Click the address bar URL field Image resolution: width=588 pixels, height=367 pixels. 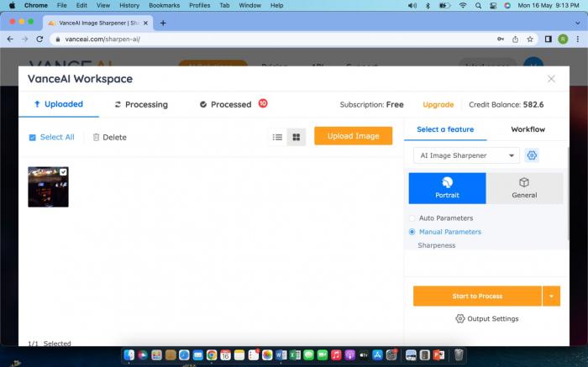[x=274, y=39]
